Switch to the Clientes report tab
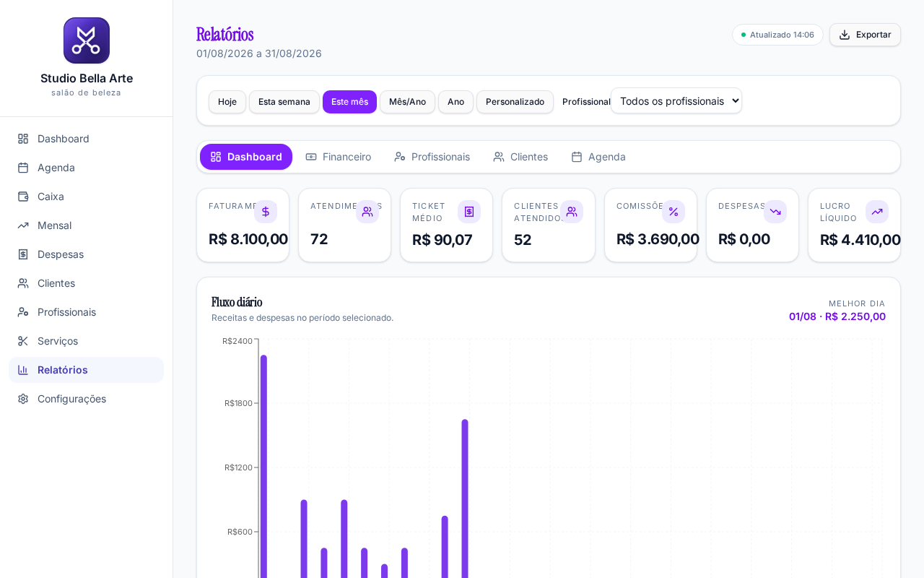The width and height of the screenshot is (924, 578). point(520,157)
